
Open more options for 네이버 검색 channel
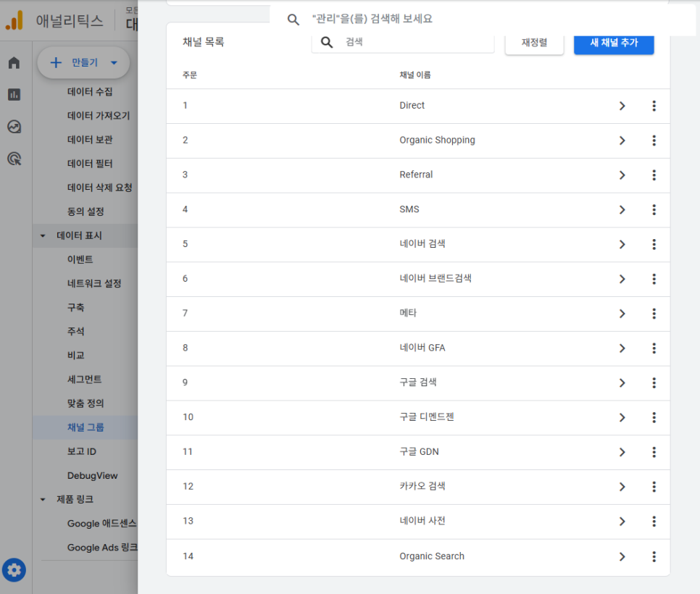(654, 244)
